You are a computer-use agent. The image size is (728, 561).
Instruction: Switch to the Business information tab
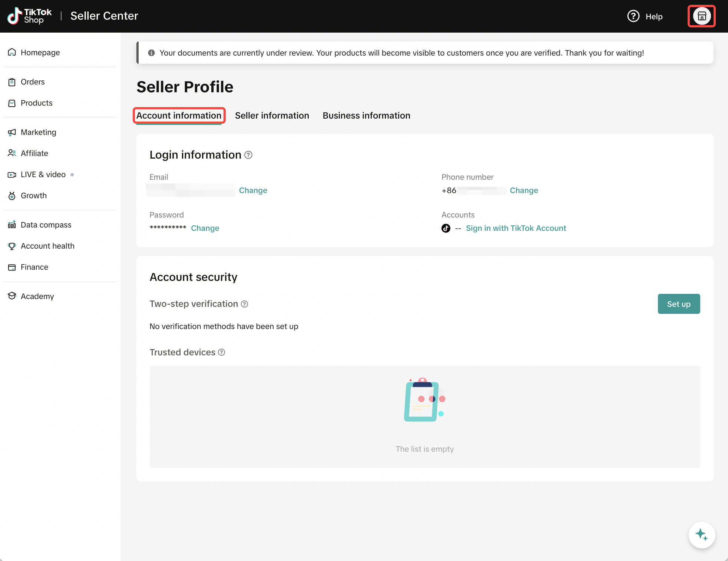point(366,116)
